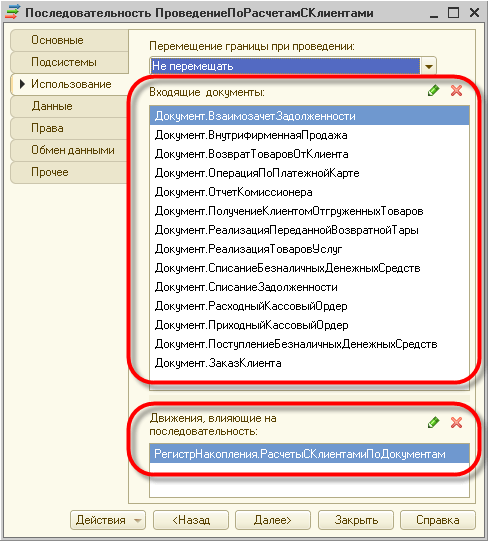Screen dimensions: 488x541
Task: Click the Закрыть button
Action: 355,520
